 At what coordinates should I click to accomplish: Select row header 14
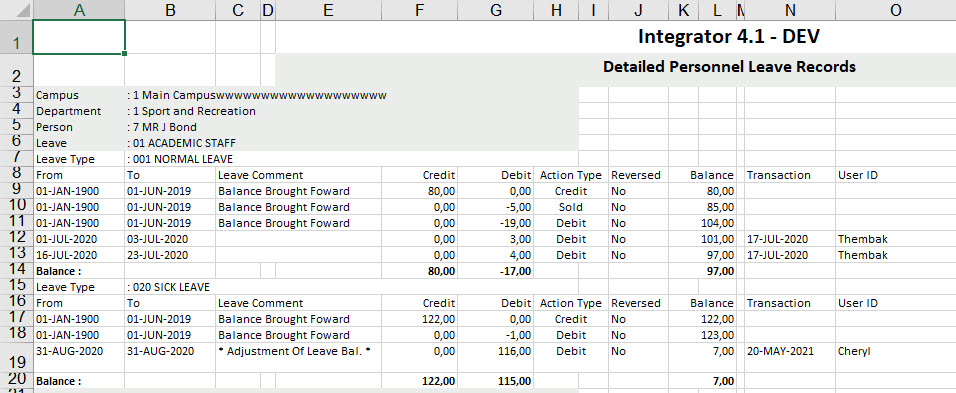(x=16, y=271)
